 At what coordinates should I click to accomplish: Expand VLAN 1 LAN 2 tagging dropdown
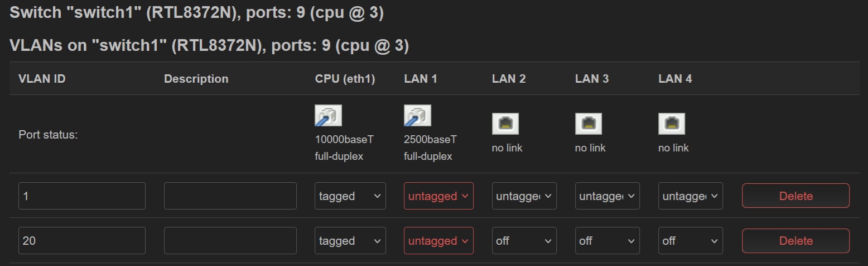524,196
